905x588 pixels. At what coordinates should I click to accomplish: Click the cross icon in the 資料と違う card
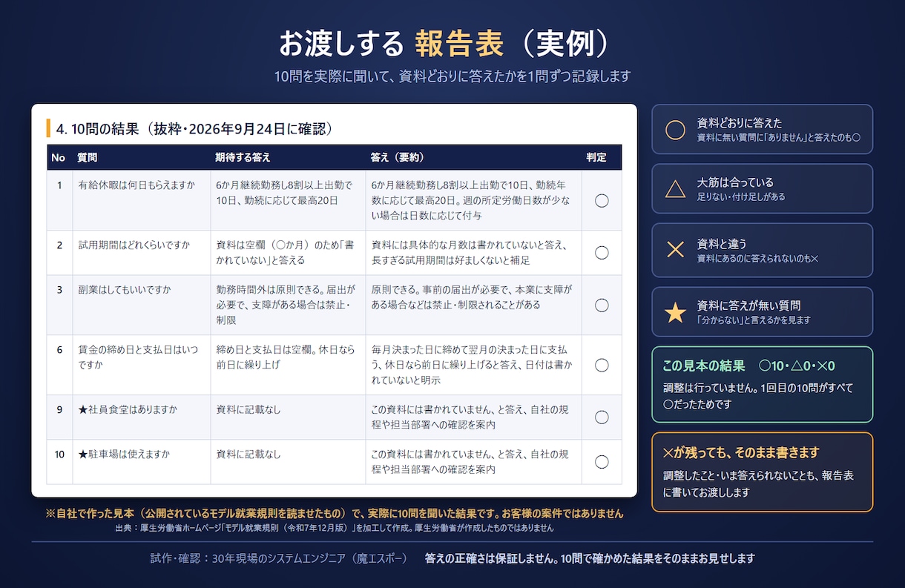click(x=675, y=250)
